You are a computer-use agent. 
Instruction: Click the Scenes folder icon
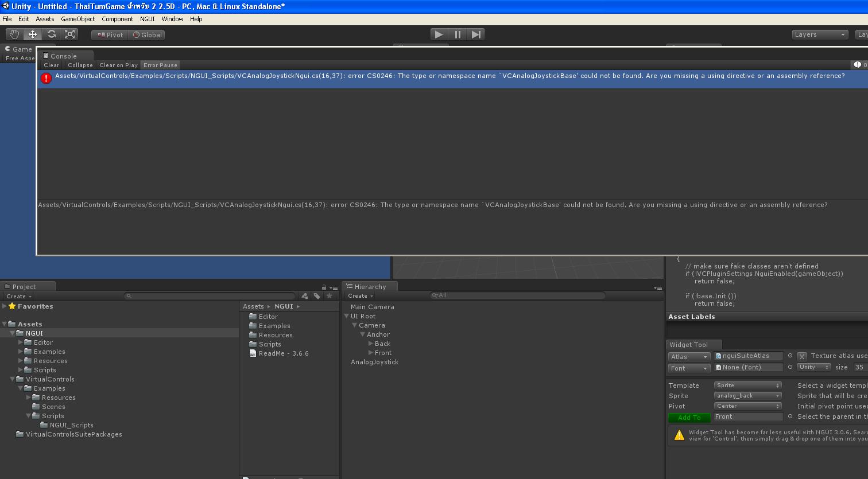(36, 407)
